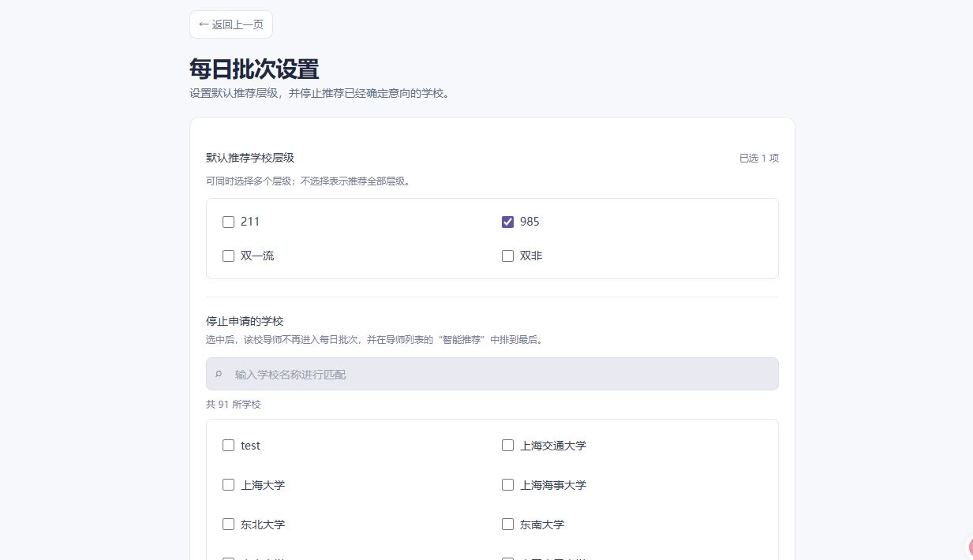The height and width of the screenshot is (560, 973).
Task: Tick the 双非 tier checkbox
Action: pyautogui.click(x=507, y=256)
